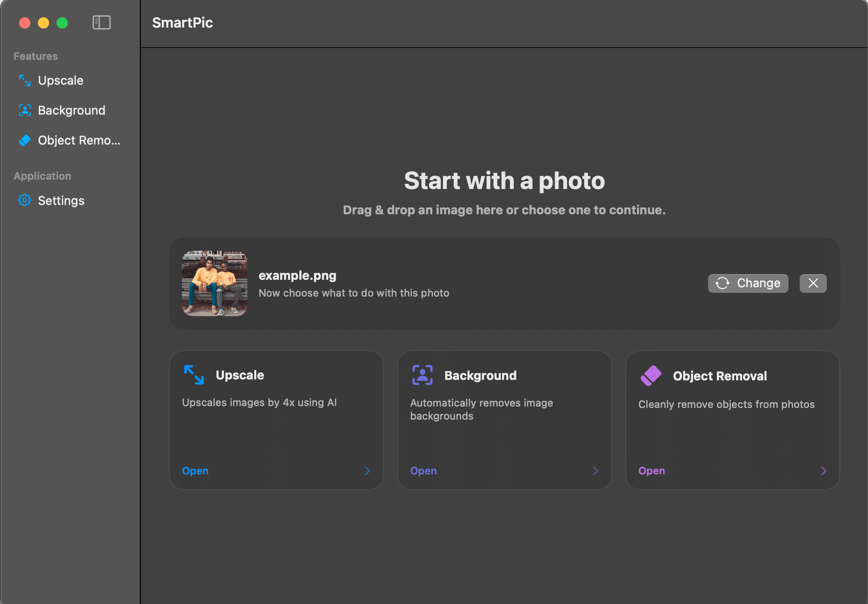Screen dimensions: 868x604
Task: Click the example.png photo thumbnail
Action: 215,284
